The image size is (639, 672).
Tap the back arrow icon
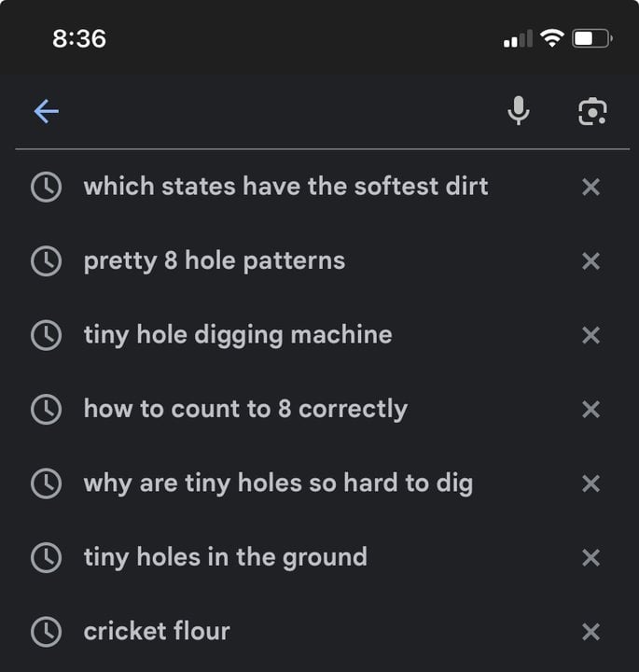pyautogui.click(x=46, y=112)
